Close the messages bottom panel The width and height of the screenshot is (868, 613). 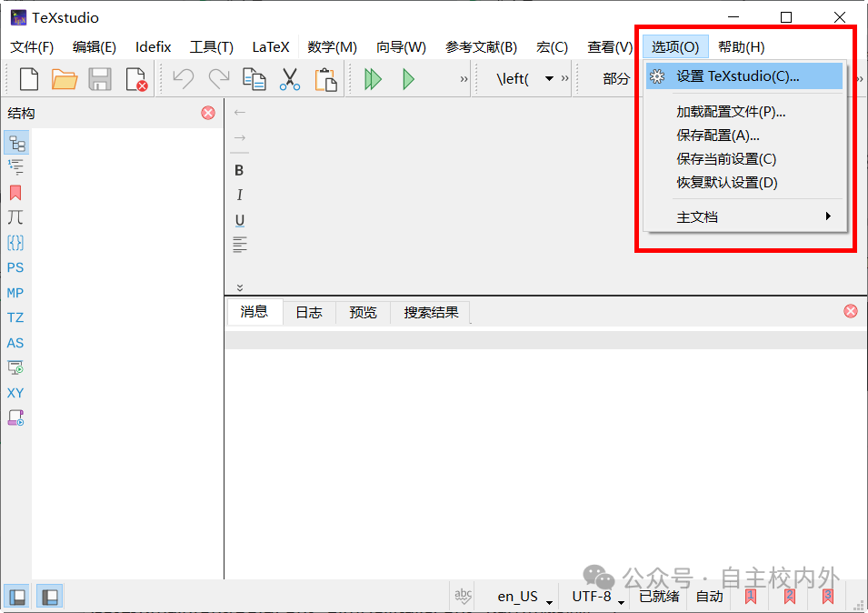pyautogui.click(x=851, y=311)
